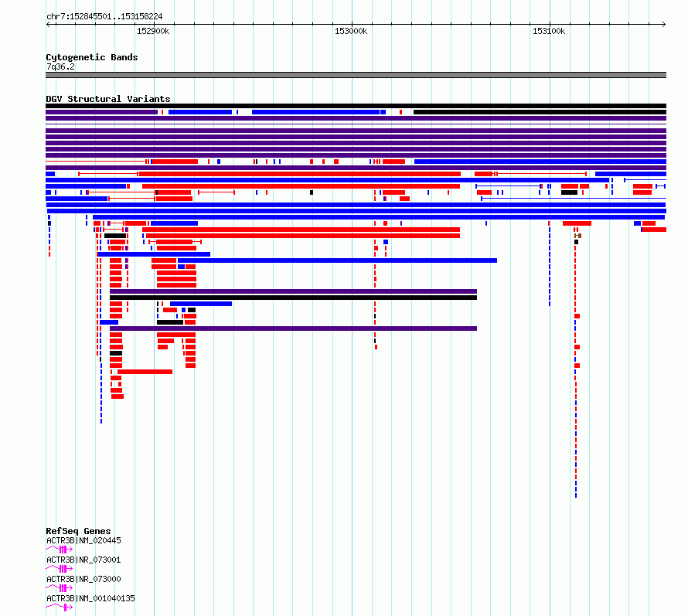This screenshot has width=688, height=616.
Task: Click the 7q36.2 band label
Action: coord(60,66)
